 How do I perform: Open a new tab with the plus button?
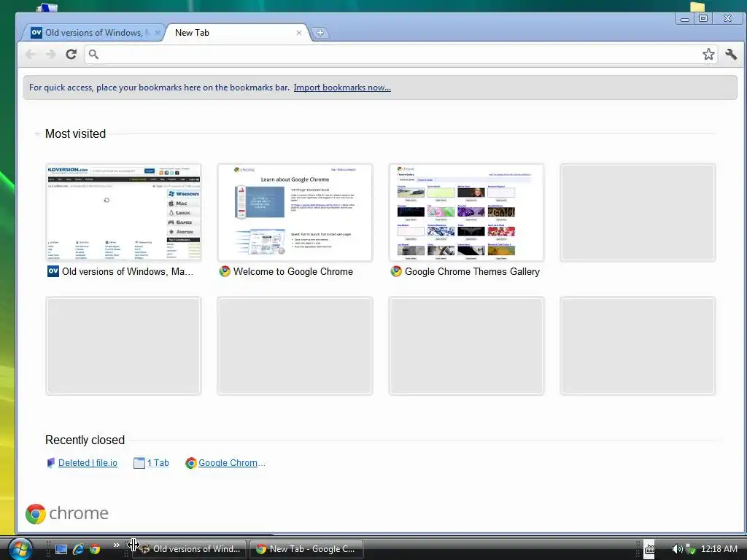320,33
